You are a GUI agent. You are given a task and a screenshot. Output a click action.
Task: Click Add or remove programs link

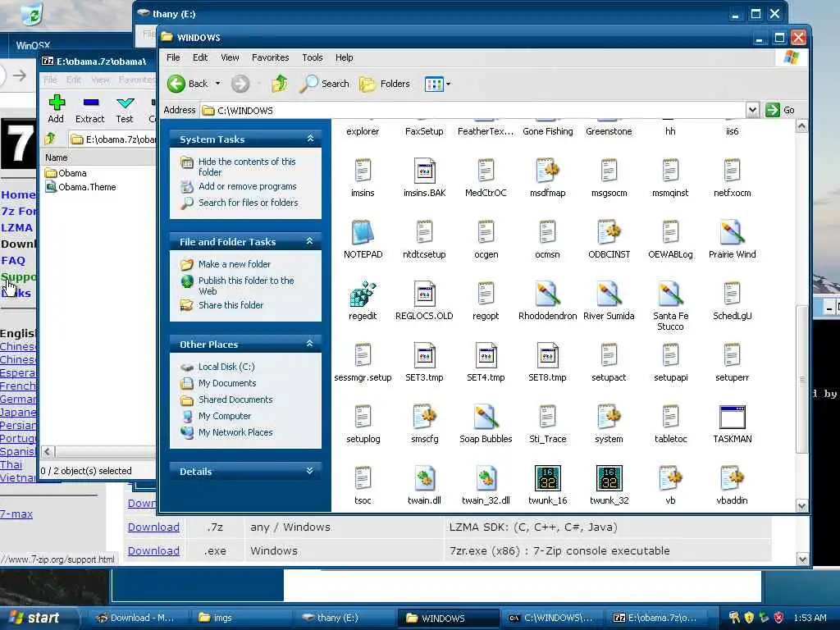click(247, 186)
